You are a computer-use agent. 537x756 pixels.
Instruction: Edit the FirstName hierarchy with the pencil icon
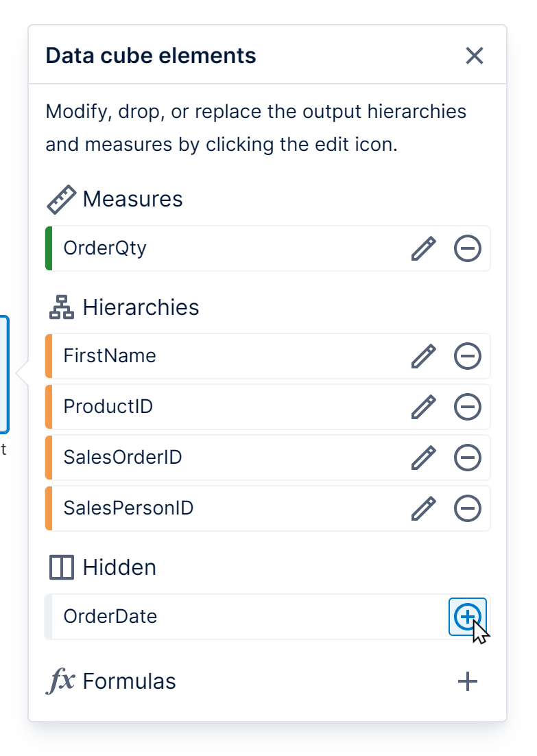coord(425,355)
